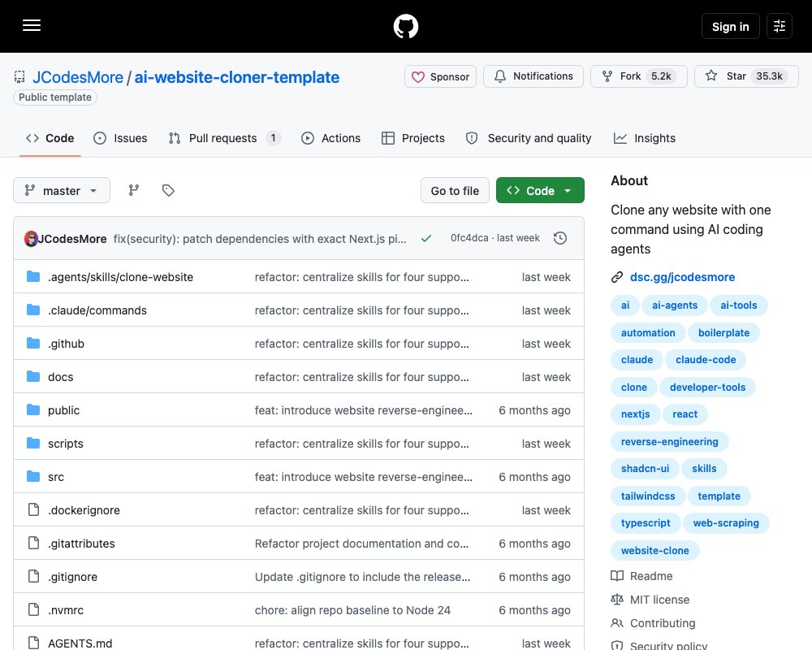Select the 'automation' topic tag
This screenshot has height=650, width=812.
(648, 333)
